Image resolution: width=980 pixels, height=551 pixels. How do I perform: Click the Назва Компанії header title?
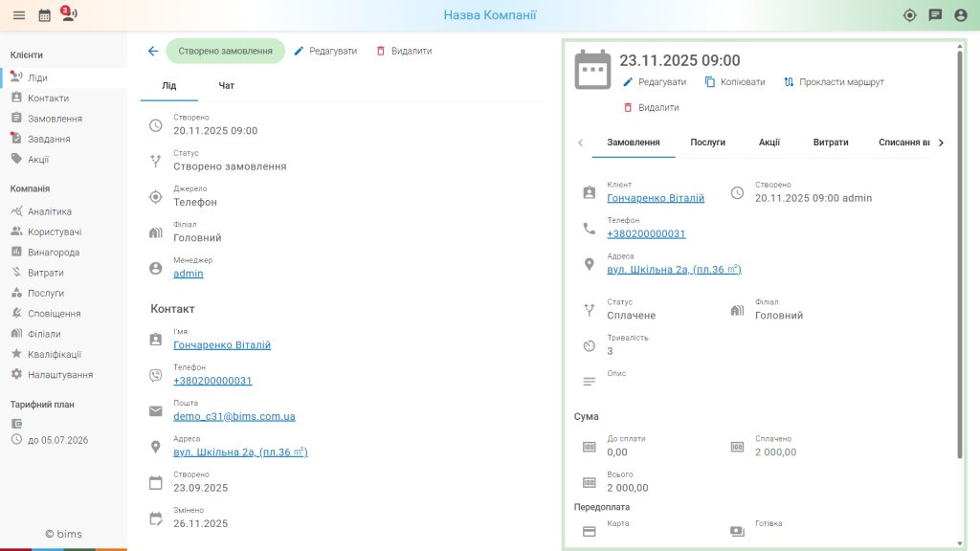(490, 15)
